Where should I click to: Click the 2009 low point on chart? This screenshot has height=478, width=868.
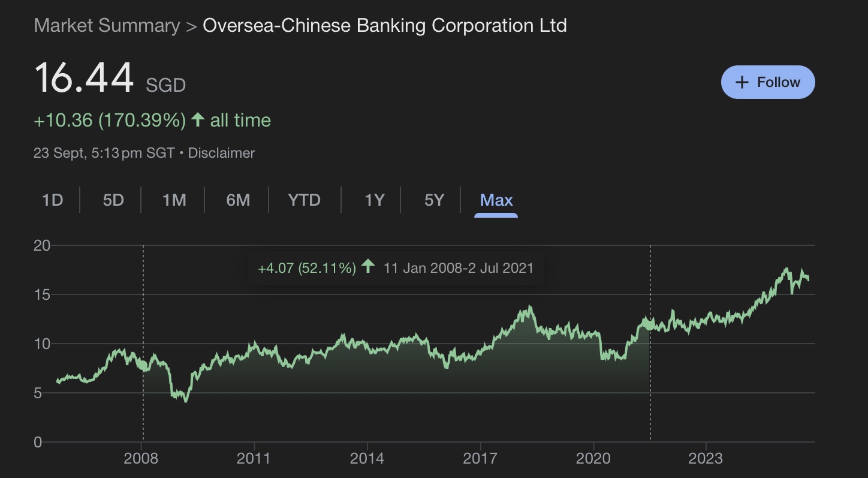(x=186, y=401)
